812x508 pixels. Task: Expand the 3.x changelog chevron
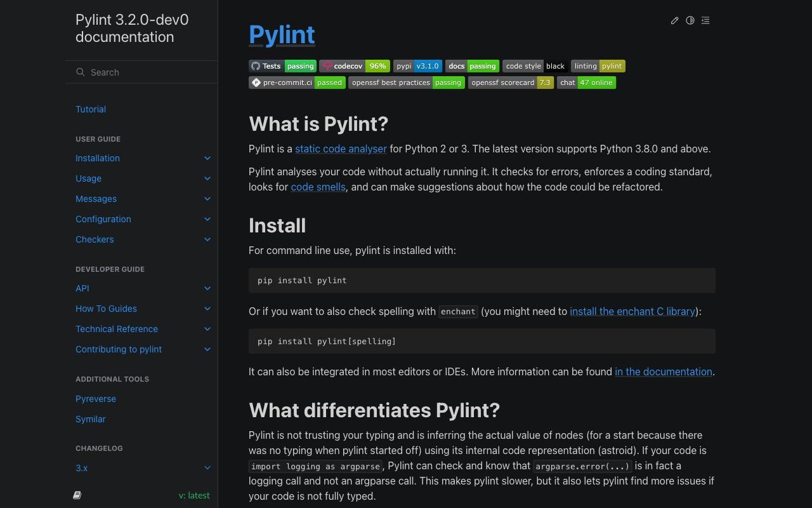click(207, 468)
